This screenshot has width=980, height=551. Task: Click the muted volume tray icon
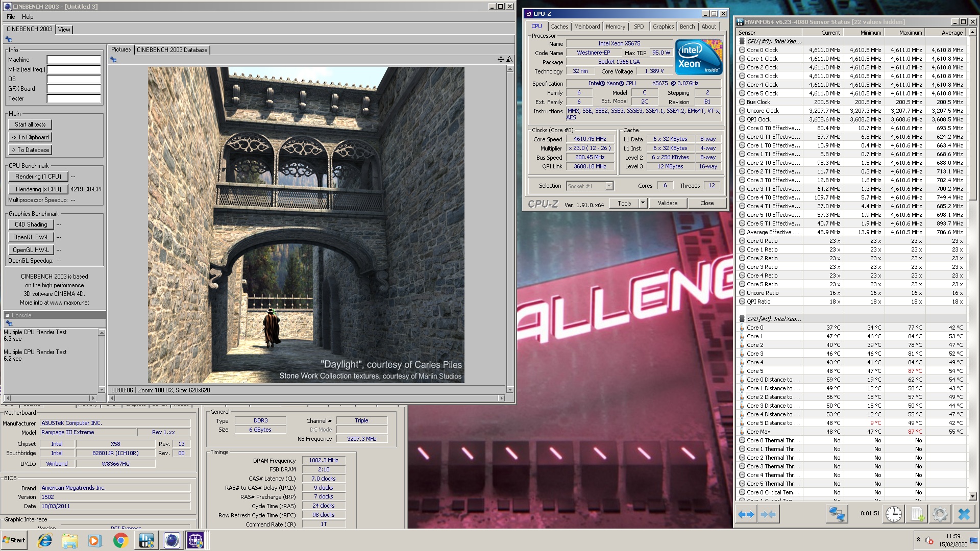click(x=929, y=541)
